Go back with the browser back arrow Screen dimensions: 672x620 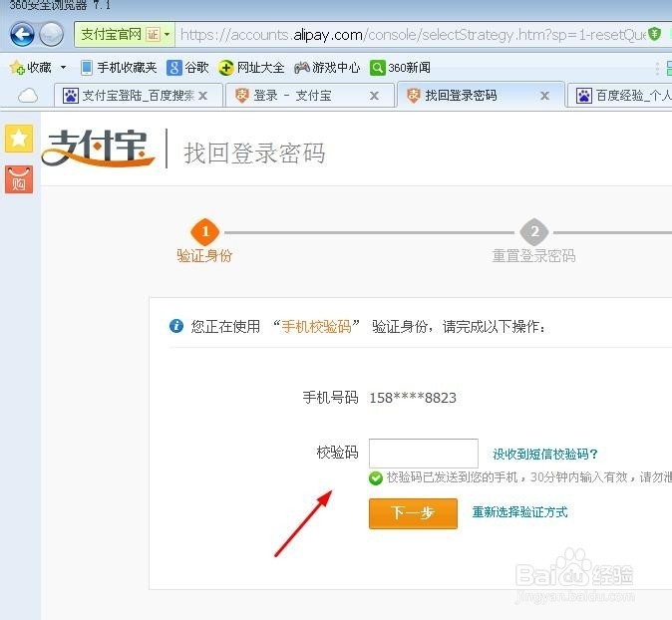22,34
